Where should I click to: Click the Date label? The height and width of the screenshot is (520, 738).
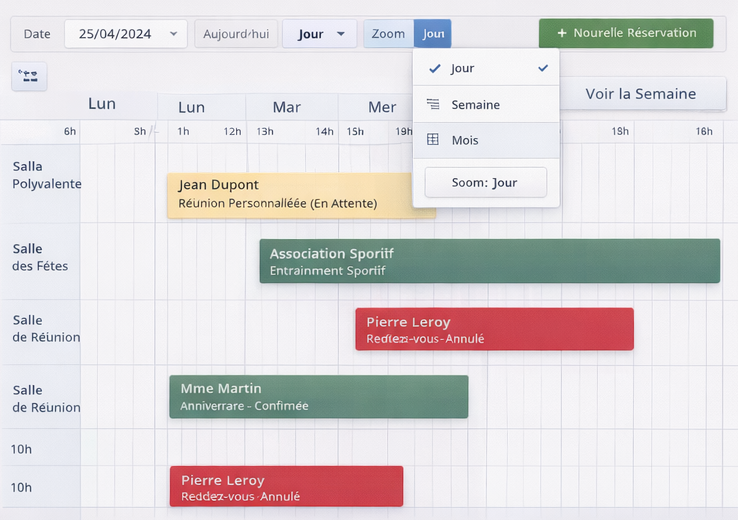[x=37, y=34]
